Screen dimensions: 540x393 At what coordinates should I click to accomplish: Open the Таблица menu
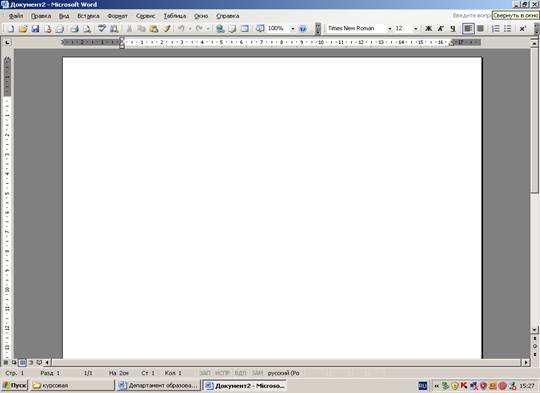coord(175,16)
